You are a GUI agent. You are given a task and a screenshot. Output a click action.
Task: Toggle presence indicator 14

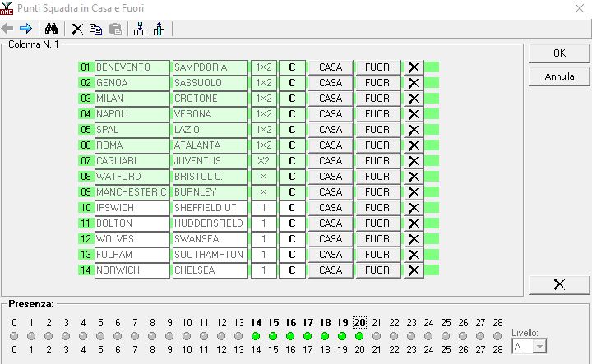point(256,336)
